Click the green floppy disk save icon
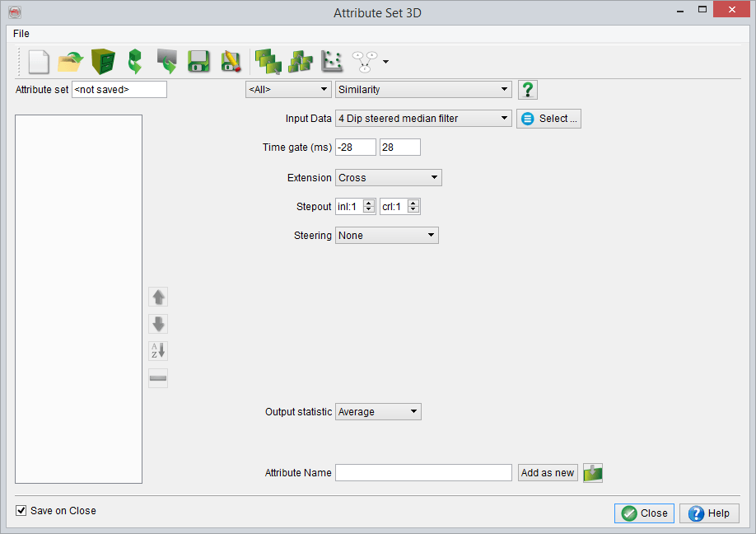The width and height of the screenshot is (756, 534). click(x=198, y=62)
